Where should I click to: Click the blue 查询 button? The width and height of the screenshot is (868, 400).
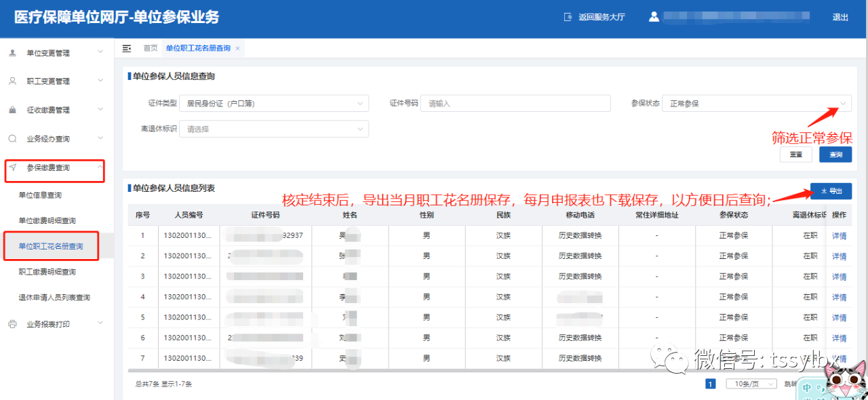(x=835, y=155)
